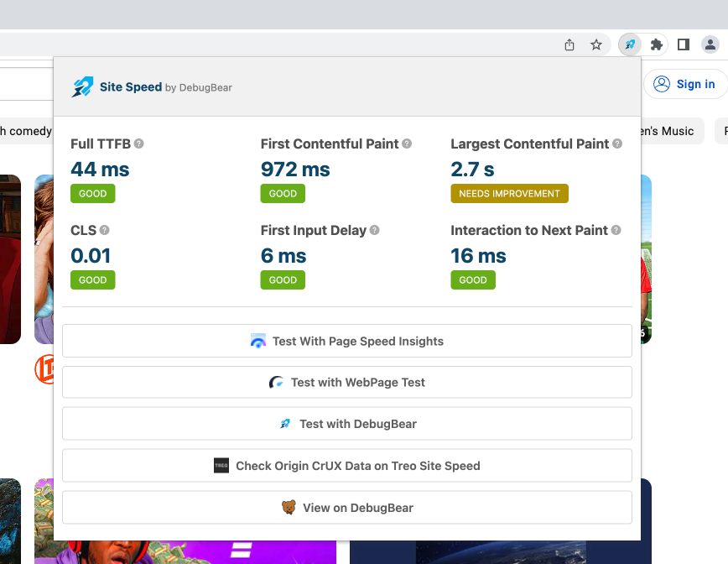Start a Test with WebPage Test
Viewport: 728px width, 564px height.
point(346,382)
